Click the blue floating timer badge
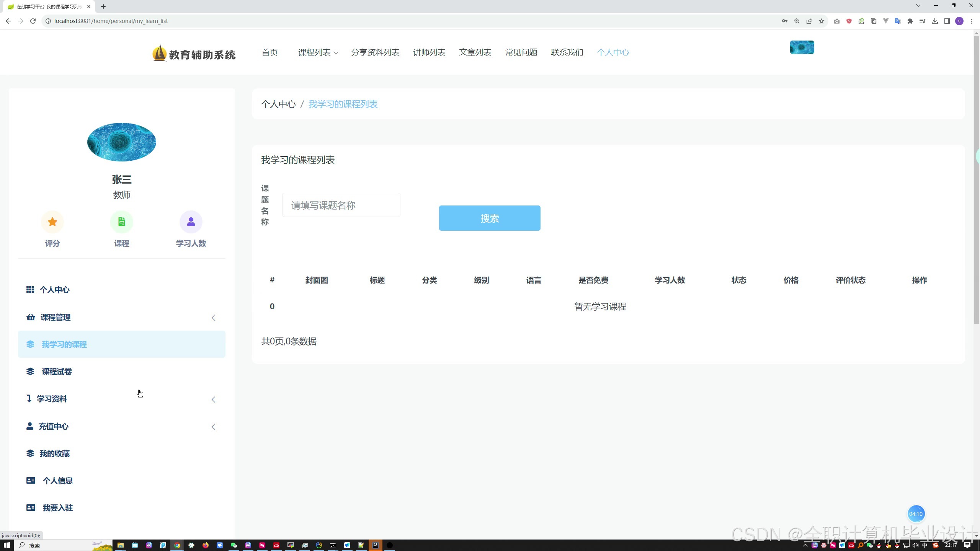The height and width of the screenshot is (551, 980). (x=916, y=514)
